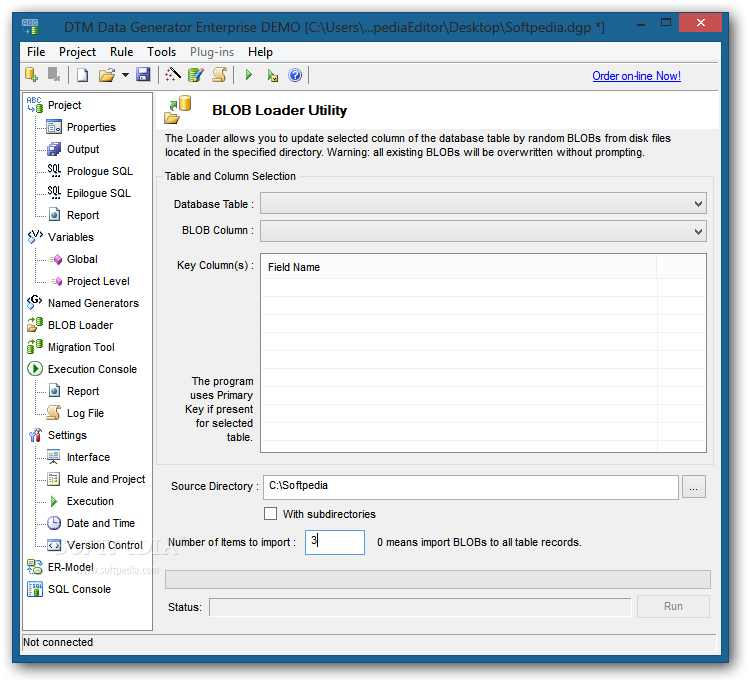749x683 pixels.
Task: Select Epilogue SQL tree item
Action: [x=99, y=193]
